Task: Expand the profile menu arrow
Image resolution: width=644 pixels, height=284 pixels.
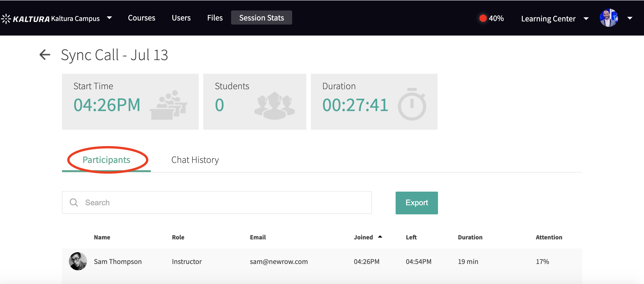Action: coord(630,18)
